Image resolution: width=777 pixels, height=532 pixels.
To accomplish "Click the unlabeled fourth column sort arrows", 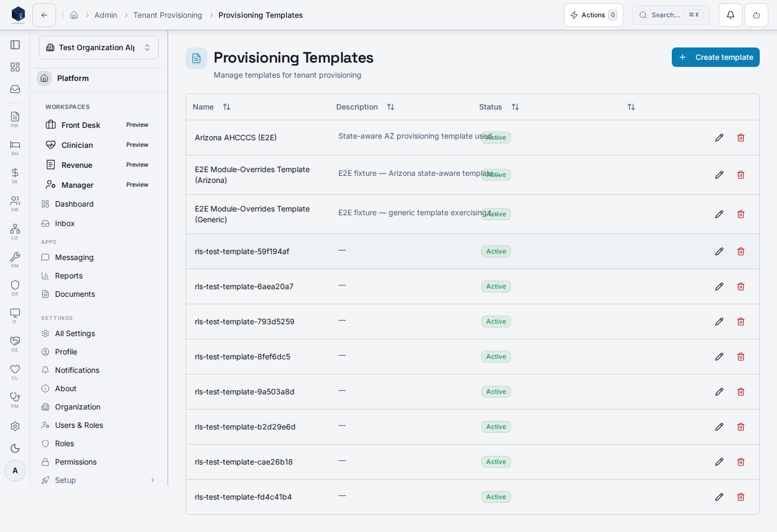I will tap(631, 107).
